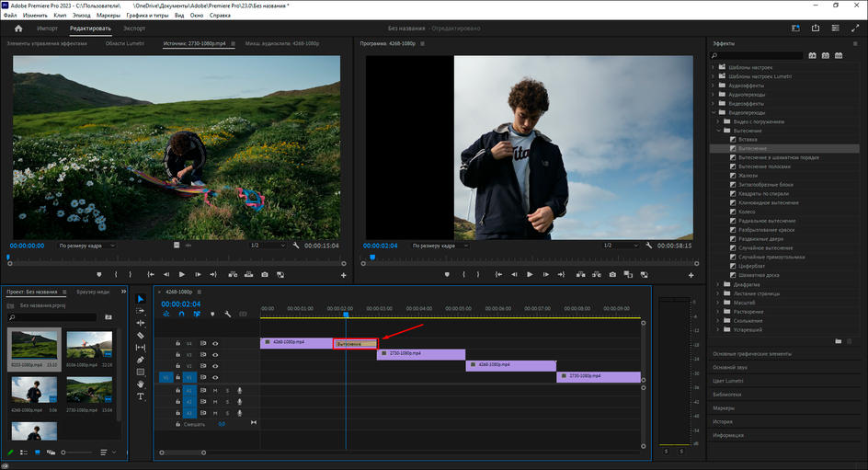The width and height of the screenshot is (868, 470).
Task: Expand the Диафрагма folder
Action: point(718,284)
